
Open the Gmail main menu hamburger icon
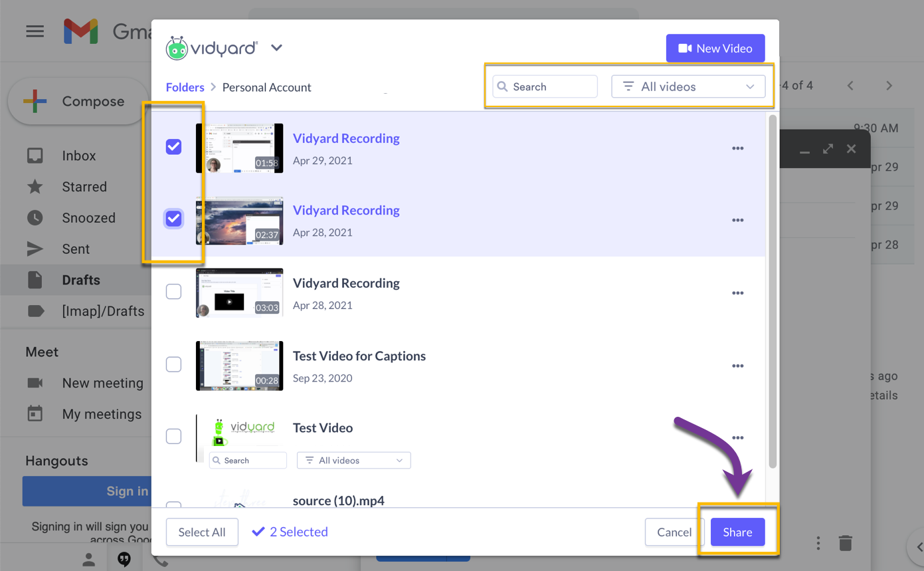coord(35,31)
